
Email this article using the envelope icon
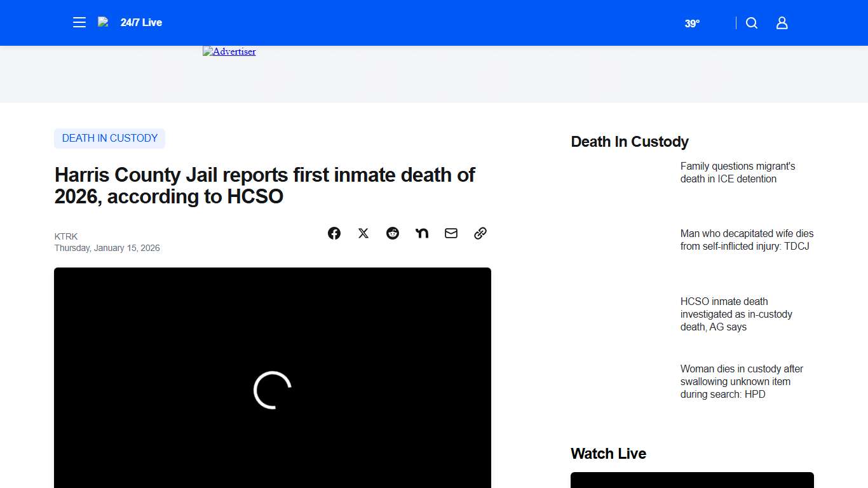[451, 233]
